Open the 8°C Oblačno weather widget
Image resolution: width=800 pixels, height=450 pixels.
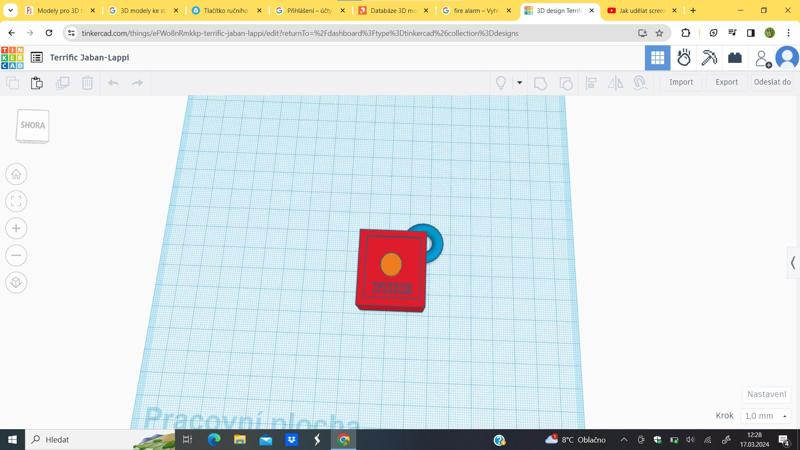pyautogui.click(x=575, y=439)
